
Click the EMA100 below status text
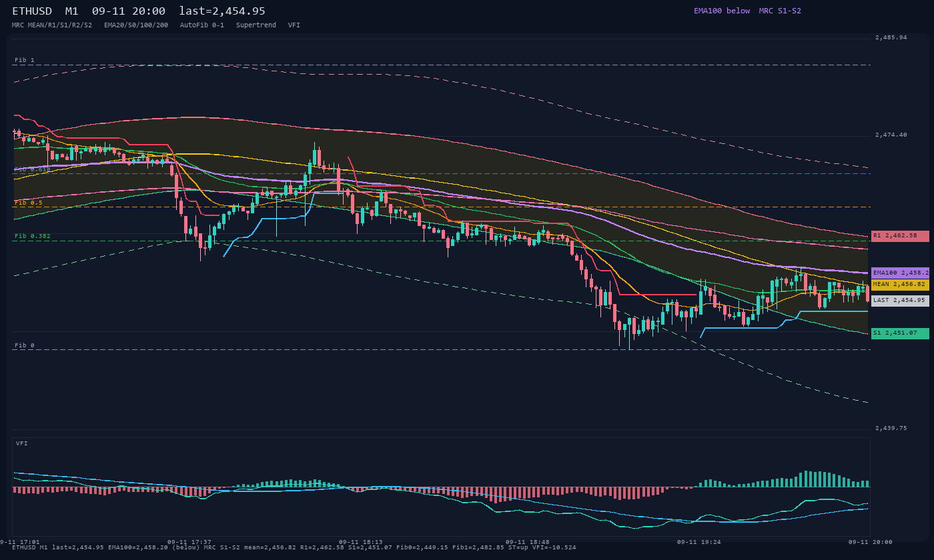click(722, 11)
